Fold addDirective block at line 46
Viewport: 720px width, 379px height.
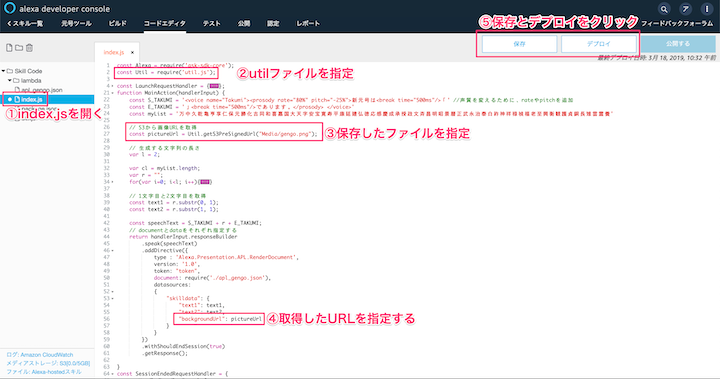112,250
